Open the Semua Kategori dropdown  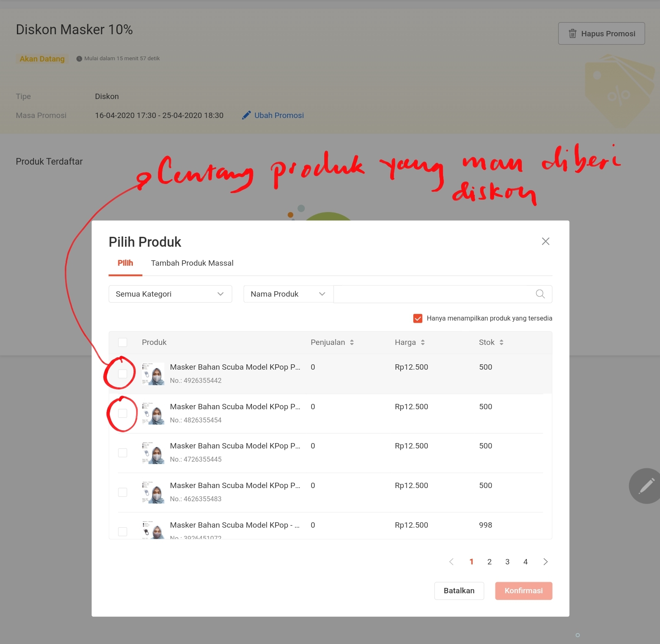pyautogui.click(x=170, y=294)
